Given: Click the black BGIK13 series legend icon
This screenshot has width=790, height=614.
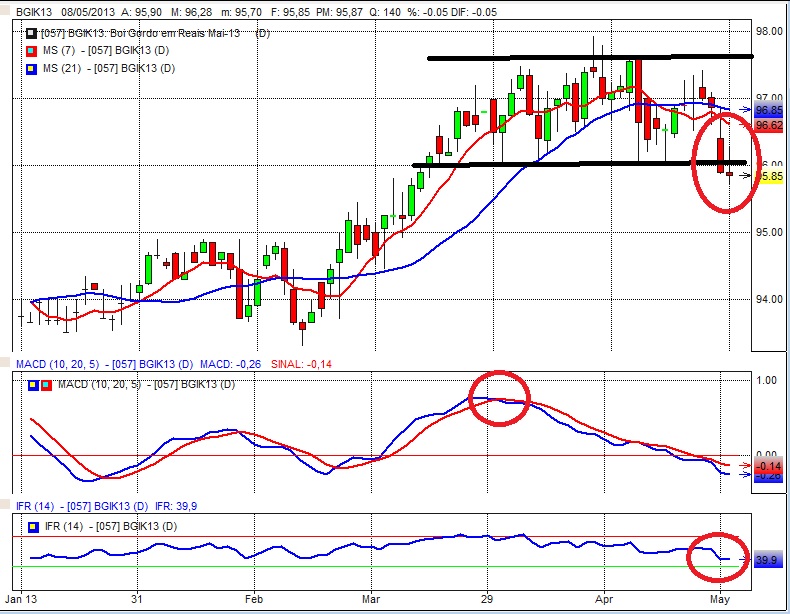Looking at the screenshot, I should [31, 33].
